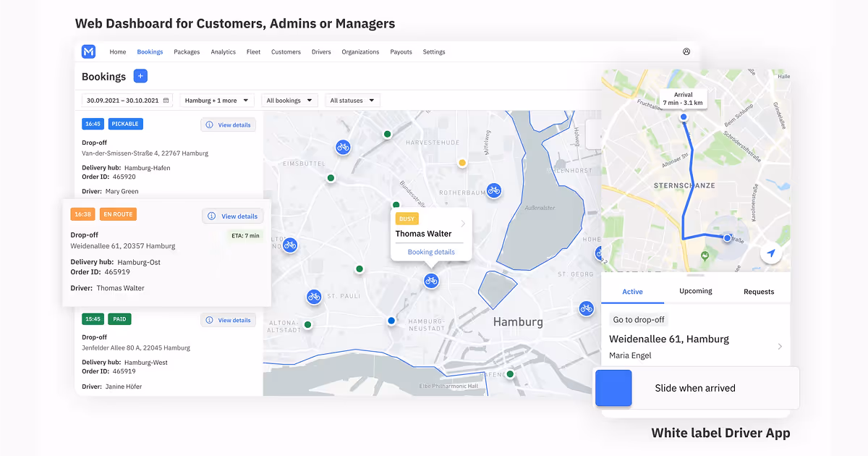Click the blue dot above Hamburg-Neustadt
868x456 pixels.
click(391, 321)
